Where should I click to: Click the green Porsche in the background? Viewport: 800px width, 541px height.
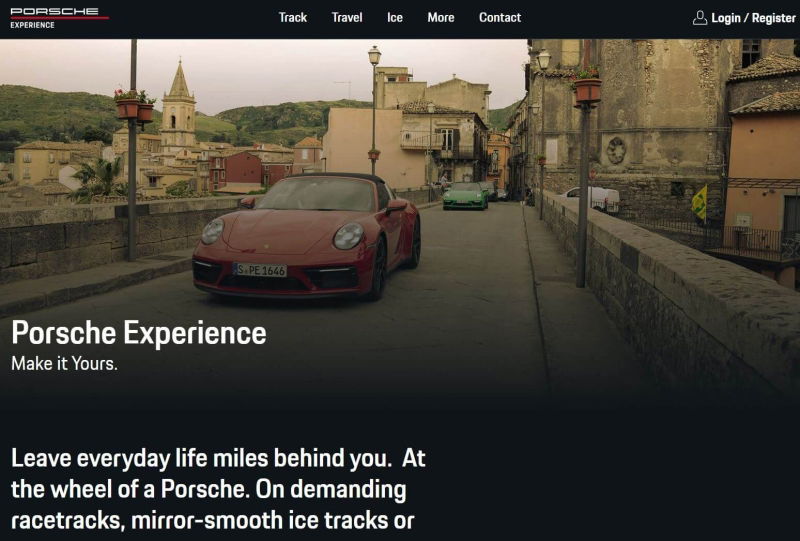(465, 196)
